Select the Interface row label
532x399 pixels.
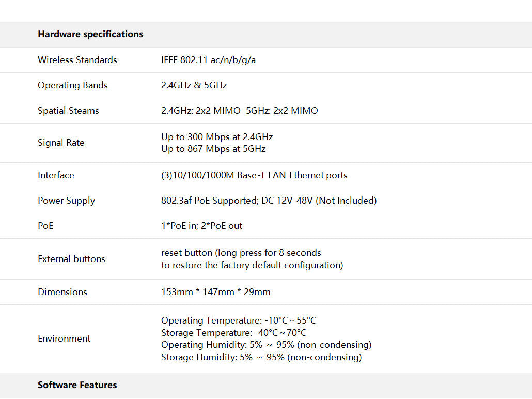[56, 175]
